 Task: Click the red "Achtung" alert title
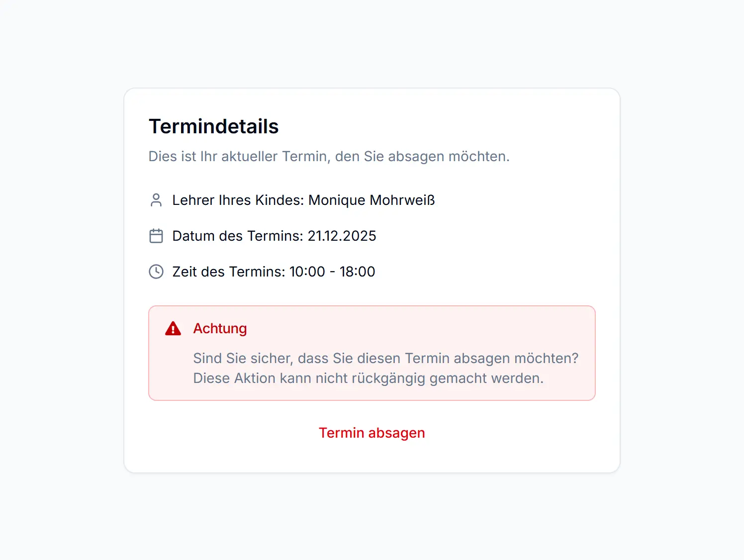click(x=220, y=329)
